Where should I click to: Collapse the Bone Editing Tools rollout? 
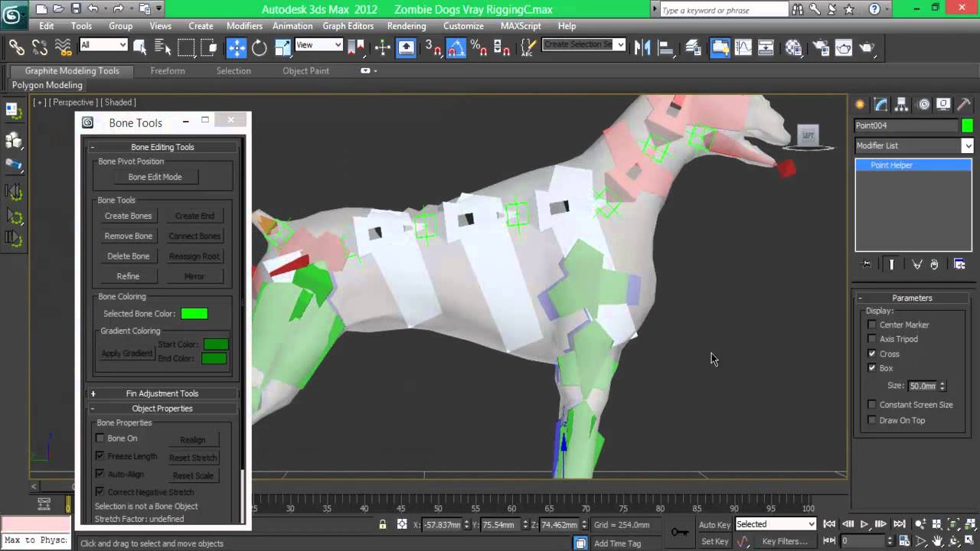162,147
